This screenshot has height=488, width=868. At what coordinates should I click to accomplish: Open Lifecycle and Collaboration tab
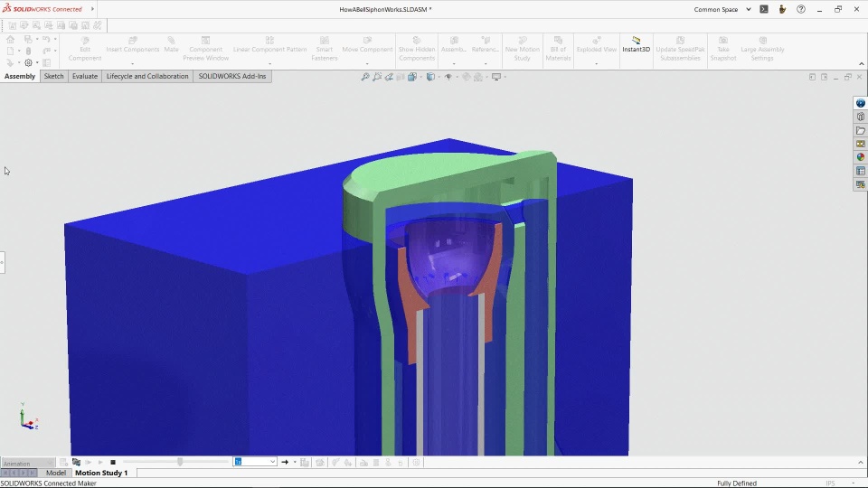point(147,76)
